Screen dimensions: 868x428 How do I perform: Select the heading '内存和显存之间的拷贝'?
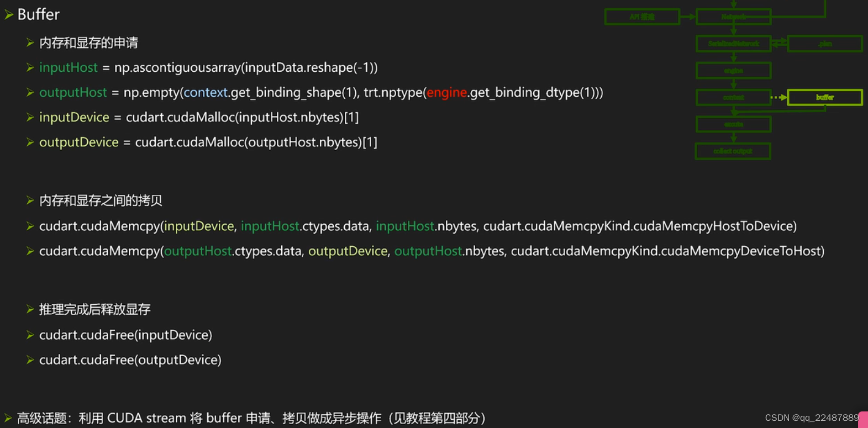101,200
